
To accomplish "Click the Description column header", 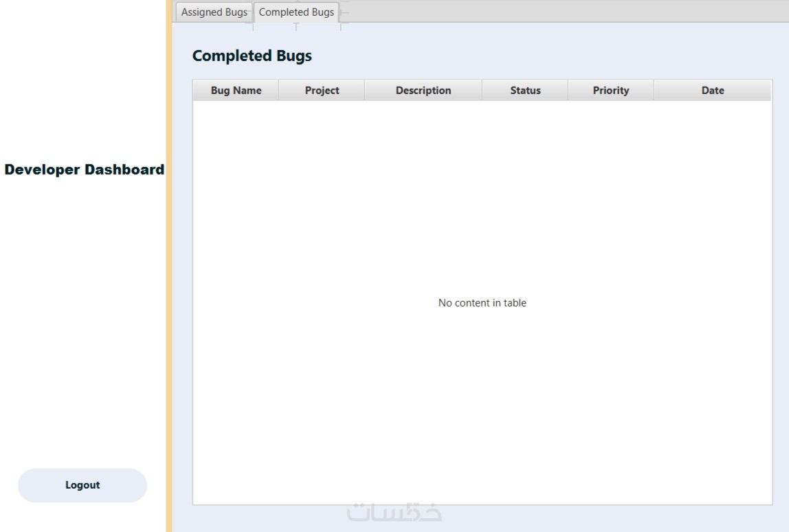I will [x=423, y=91].
